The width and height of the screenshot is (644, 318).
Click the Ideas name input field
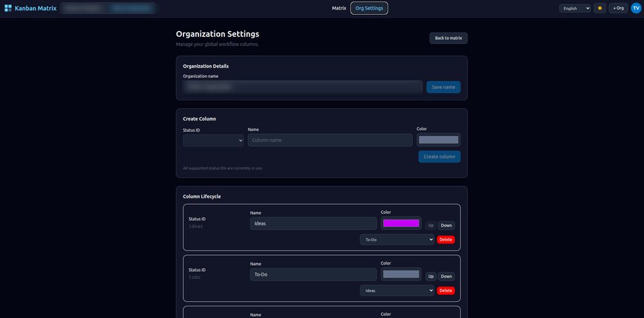(x=314, y=223)
